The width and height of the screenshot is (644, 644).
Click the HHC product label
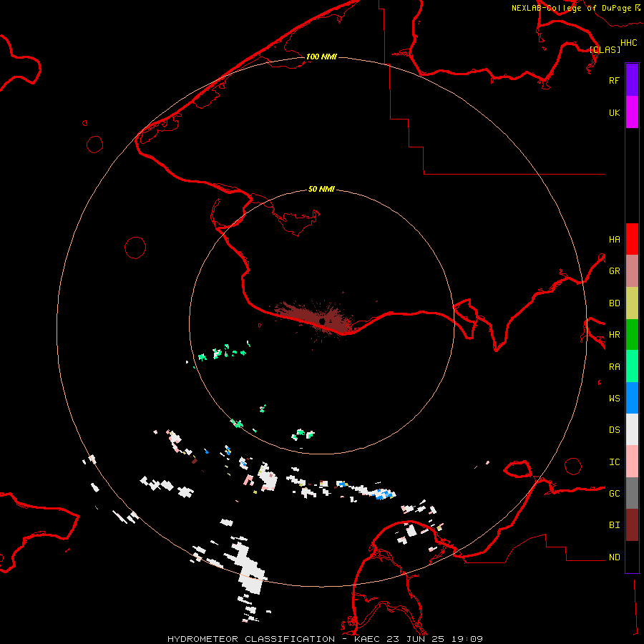tap(628, 43)
